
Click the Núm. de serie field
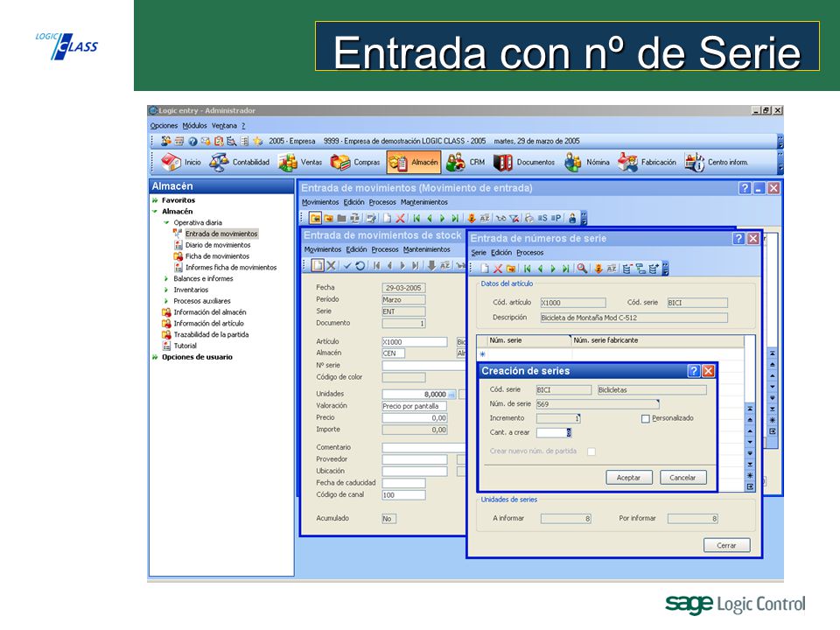[x=598, y=404]
